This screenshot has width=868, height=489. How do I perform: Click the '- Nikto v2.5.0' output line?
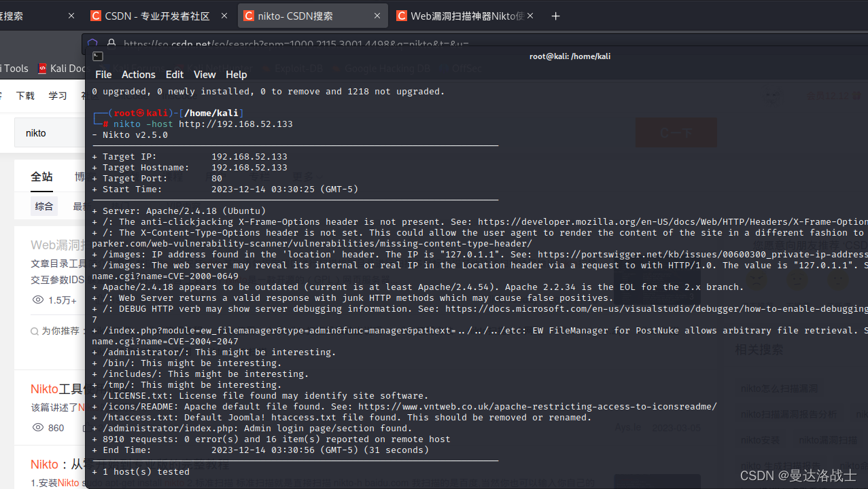click(130, 135)
